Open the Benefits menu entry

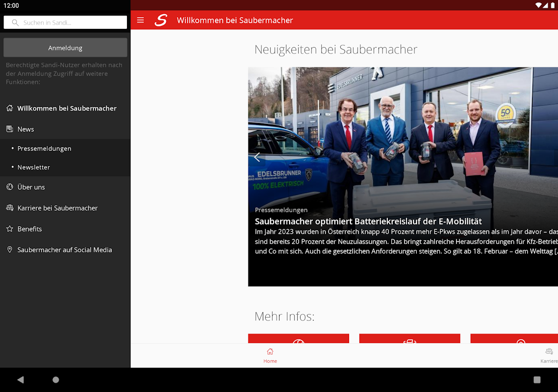[x=65, y=229]
